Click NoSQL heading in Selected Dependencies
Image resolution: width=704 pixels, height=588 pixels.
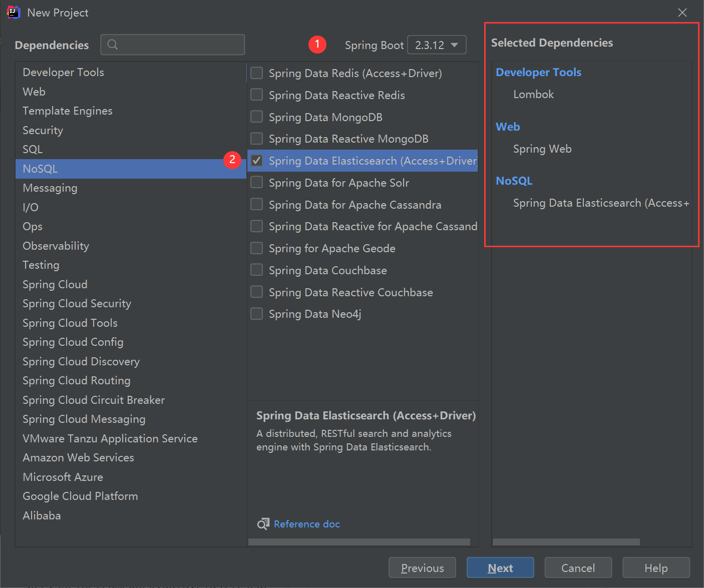pyautogui.click(x=514, y=181)
